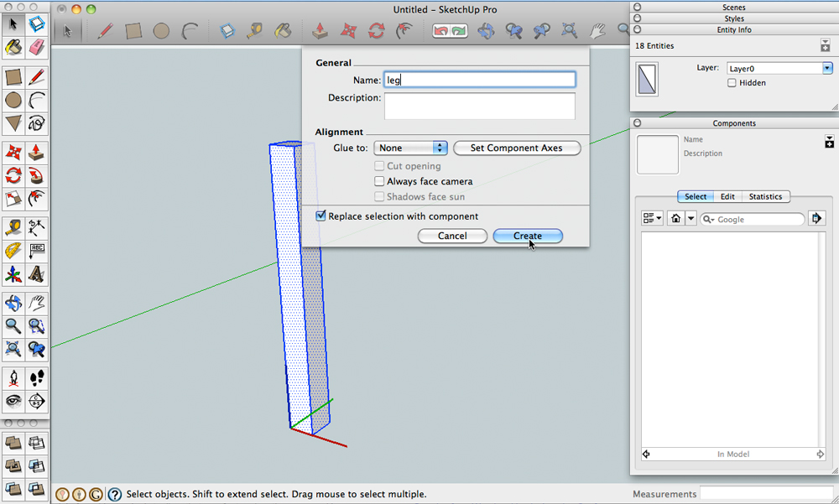The image size is (839, 504).
Task: Grab the Pan hand tool
Action: pyautogui.click(x=36, y=303)
